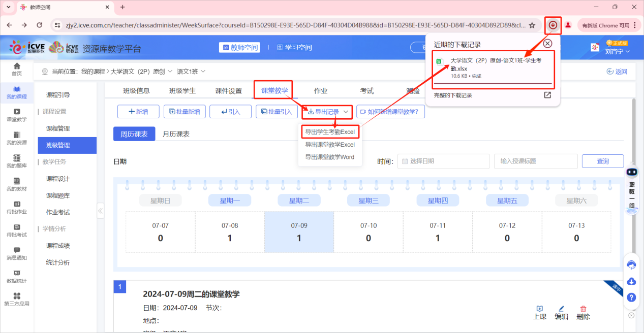This screenshot has width=644, height=333.
Task: Open 消息通知 notifications panel
Action: pyautogui.click(x=16, y=254)
